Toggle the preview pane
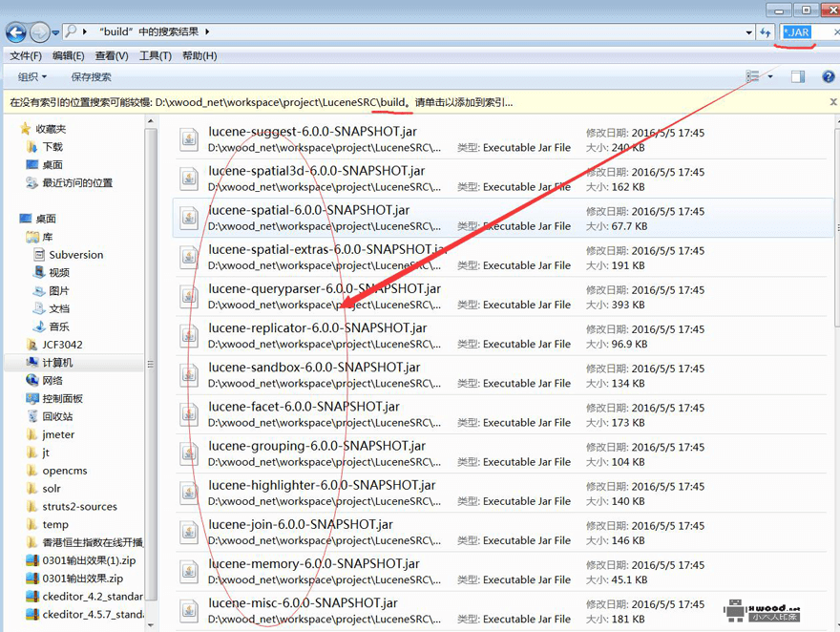Image resolution: width=840 pixels, height=632 pixels. pos(798,76)
